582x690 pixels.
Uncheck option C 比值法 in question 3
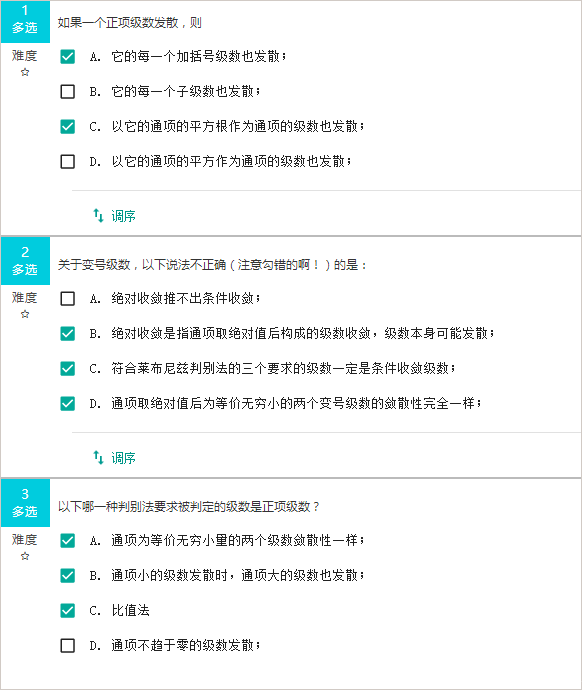68,610
